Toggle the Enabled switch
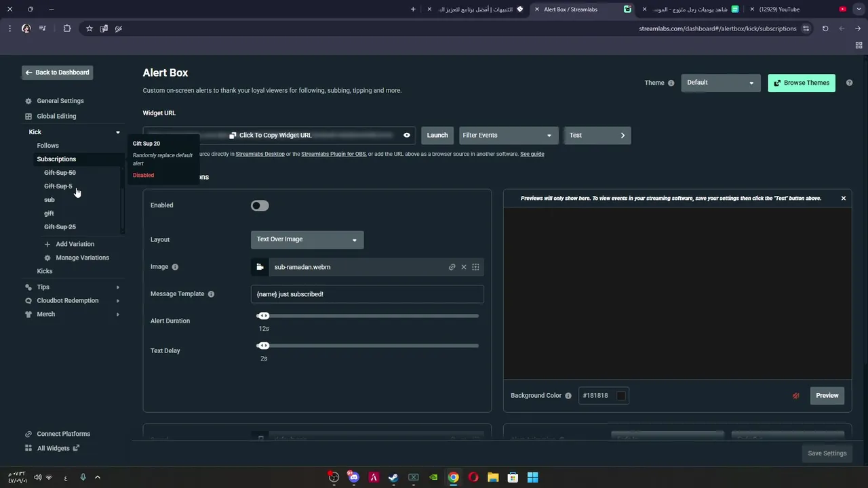 pos(260,205)
